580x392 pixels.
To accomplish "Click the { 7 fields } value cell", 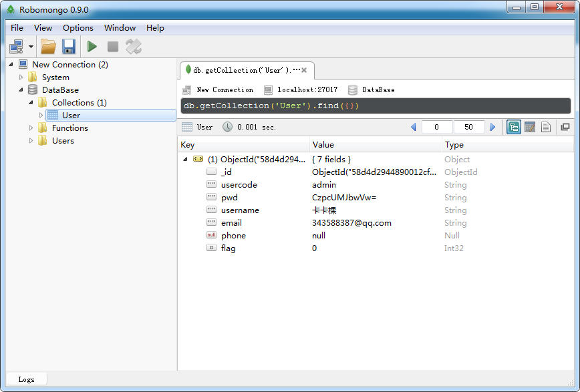I will 331,160.
